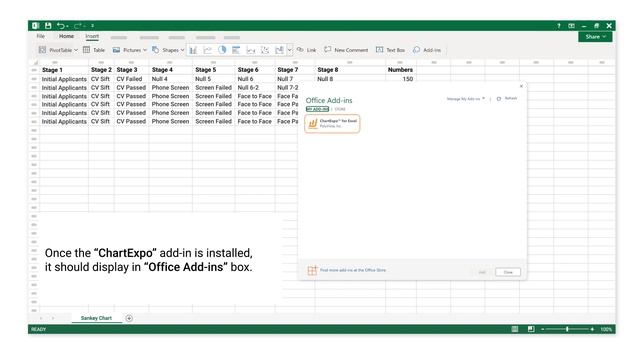Screen dimensions: 640x360
Task: Click the Shapes icon
Action: pyautogui.click(x=156, y=50)
